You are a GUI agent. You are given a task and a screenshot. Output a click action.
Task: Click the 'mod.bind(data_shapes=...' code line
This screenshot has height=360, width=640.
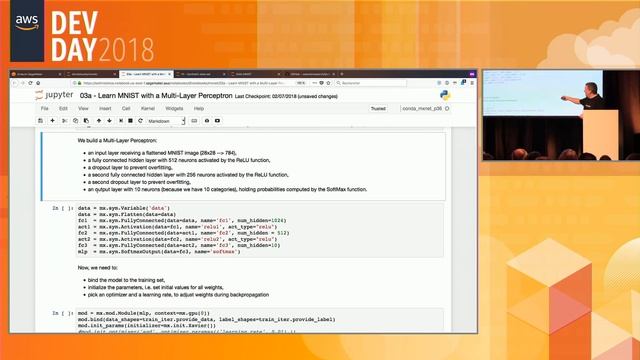[x=207, y=320]
